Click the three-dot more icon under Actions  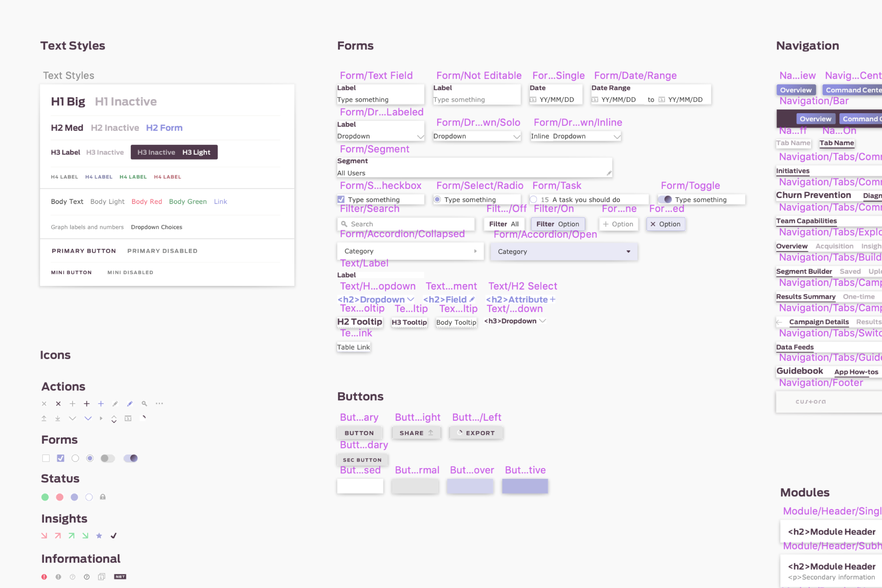tap(159, 404)
